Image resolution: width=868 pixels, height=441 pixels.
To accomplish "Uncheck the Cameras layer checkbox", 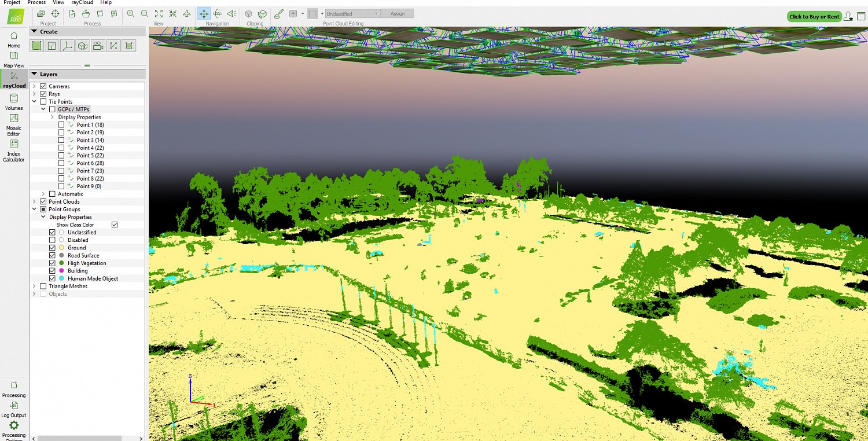I will click(x=43, y=86).
